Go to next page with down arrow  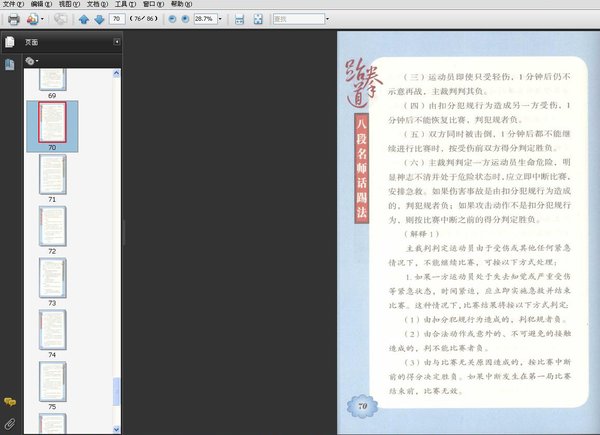[x=99, y=19]
